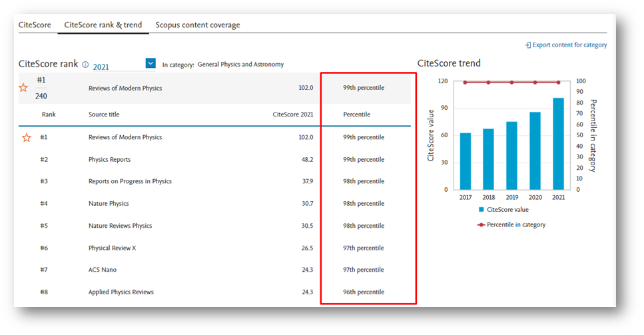Click Applied Physics Reviews title
The image size is (644, 335).
(121, 292)
